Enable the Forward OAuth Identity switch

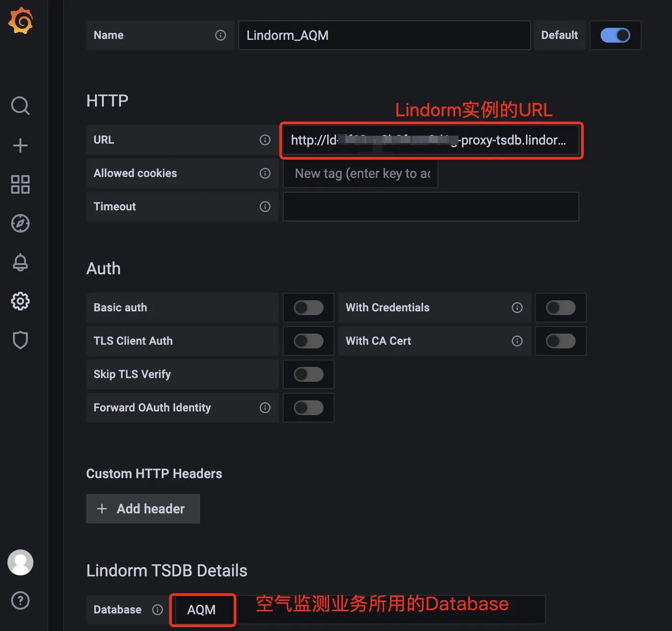309,407
